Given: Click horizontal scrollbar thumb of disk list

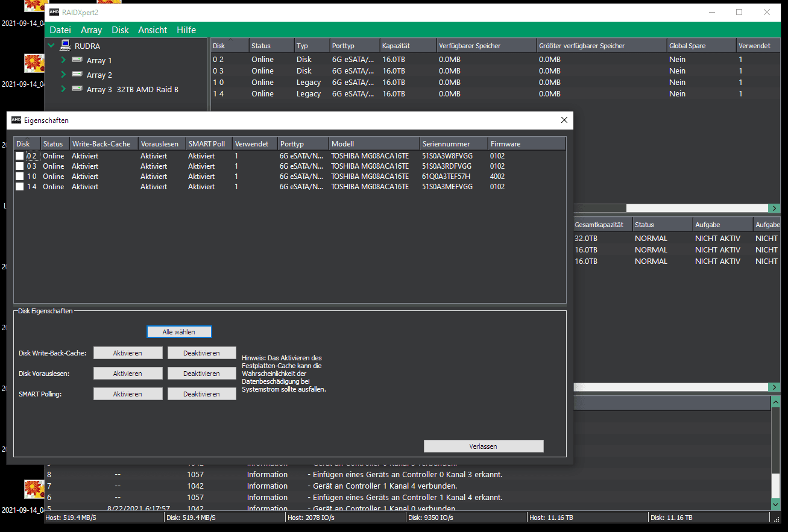Looking at the screenshot, I should [697, 208].
